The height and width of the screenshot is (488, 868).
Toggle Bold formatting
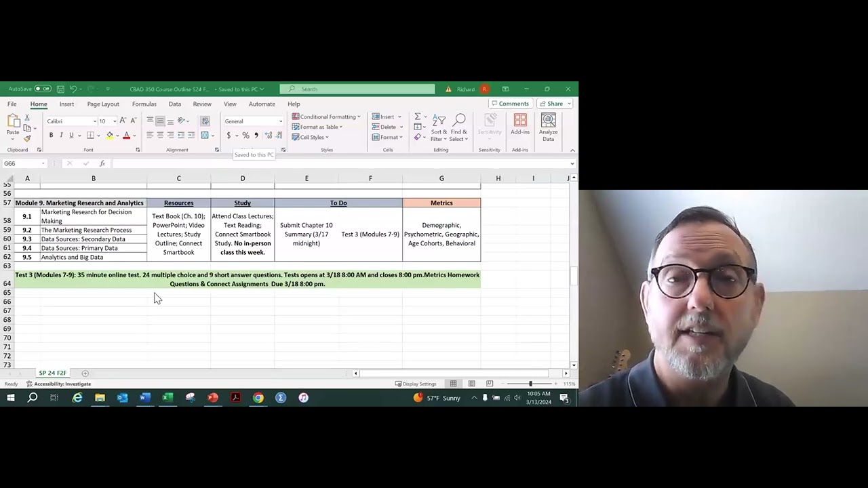[51, 135]
